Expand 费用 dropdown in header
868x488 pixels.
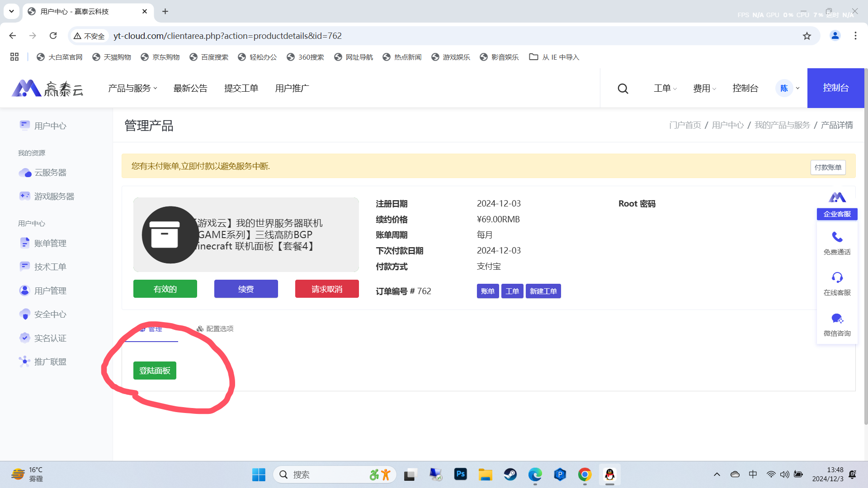tap(704, 88)
